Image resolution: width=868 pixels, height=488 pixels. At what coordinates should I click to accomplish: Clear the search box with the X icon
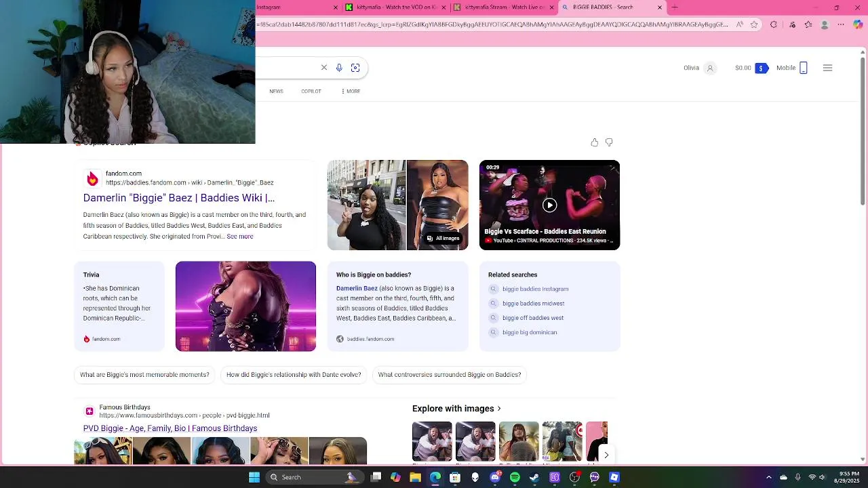(x=324, y=68)
